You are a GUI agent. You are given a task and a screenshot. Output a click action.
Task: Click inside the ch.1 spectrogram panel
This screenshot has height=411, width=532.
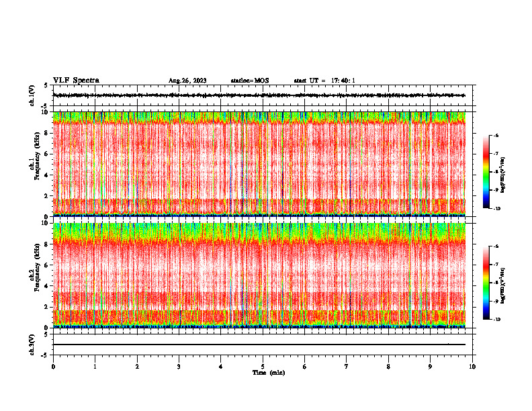259,164
